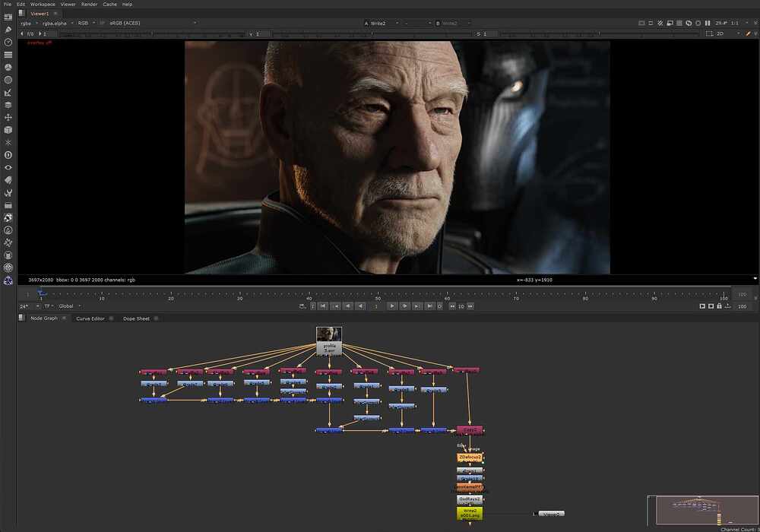Open the Global frame range dropdown
Viewport: 760px width, 532px height.
pos(70,306)
